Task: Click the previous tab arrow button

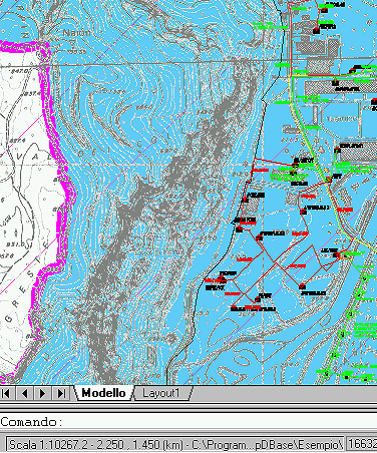Action: [x=24, y=393]
